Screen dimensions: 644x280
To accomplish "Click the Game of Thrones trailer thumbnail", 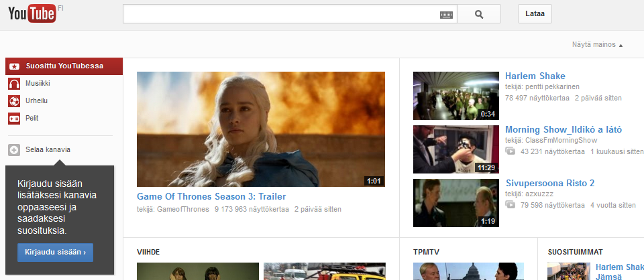I will point(260,129).
